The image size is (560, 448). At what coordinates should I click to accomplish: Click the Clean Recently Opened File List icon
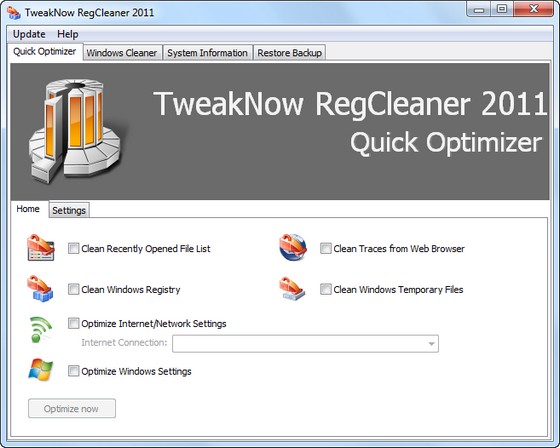(41, 247)
